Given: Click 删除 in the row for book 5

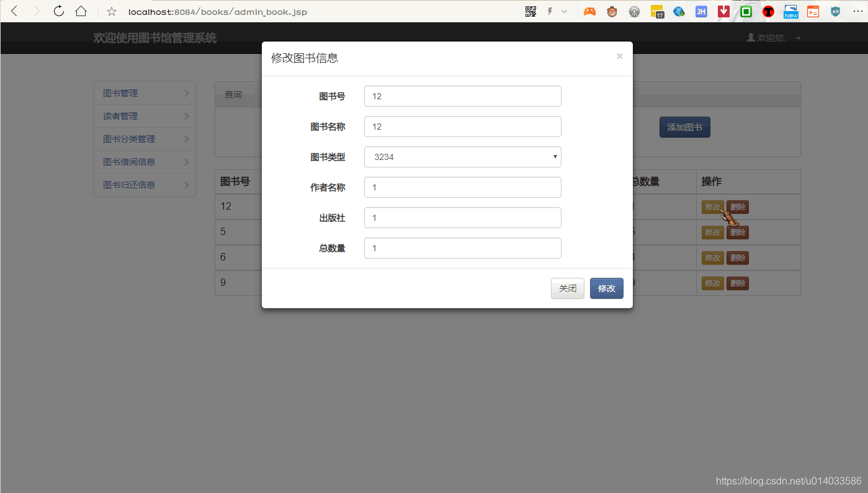Looking at the screenshot, I should (x=738, y=233).
